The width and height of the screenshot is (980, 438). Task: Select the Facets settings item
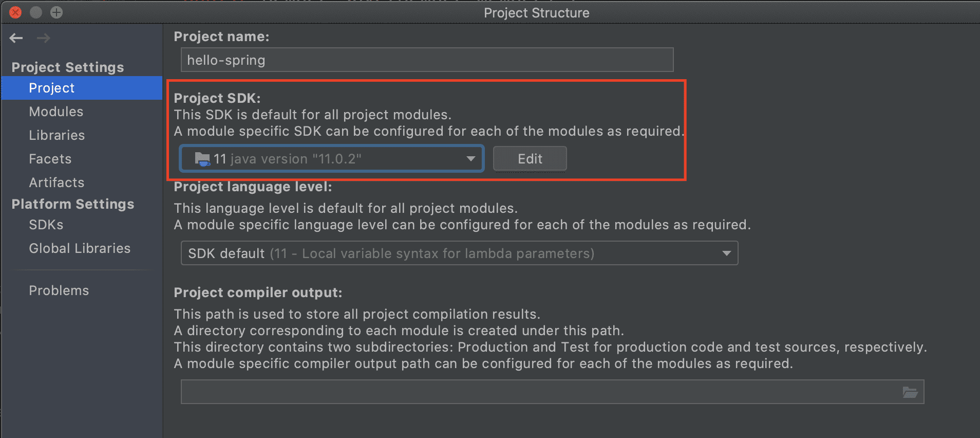point(50,159)
